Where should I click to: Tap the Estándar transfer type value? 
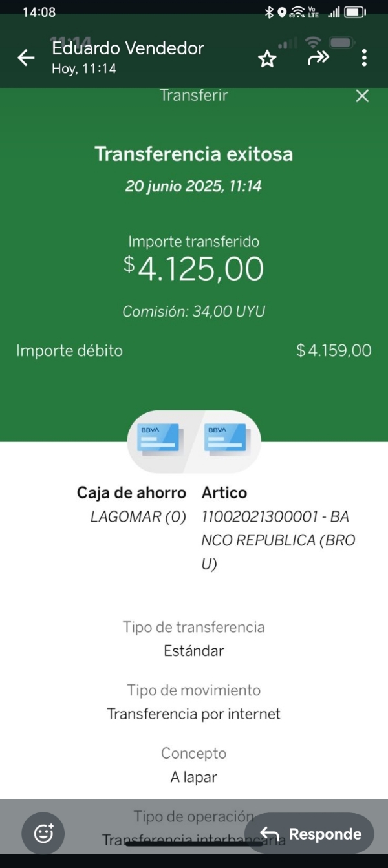(x=194, y=651)
